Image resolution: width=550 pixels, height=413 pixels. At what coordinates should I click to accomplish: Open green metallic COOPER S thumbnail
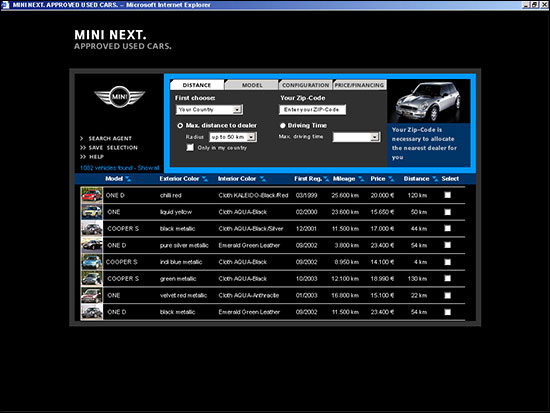click(92, 278)
